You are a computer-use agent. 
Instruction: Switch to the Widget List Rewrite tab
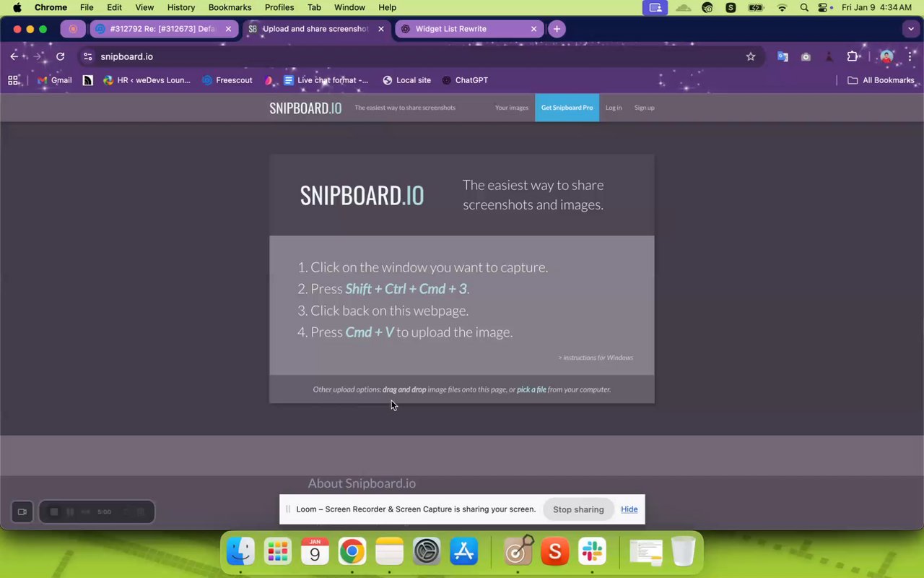click(469, 29)
